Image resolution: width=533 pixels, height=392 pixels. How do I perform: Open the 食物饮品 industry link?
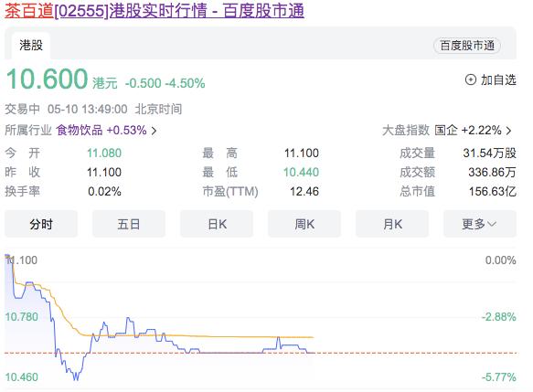click(x=80, y=130)
